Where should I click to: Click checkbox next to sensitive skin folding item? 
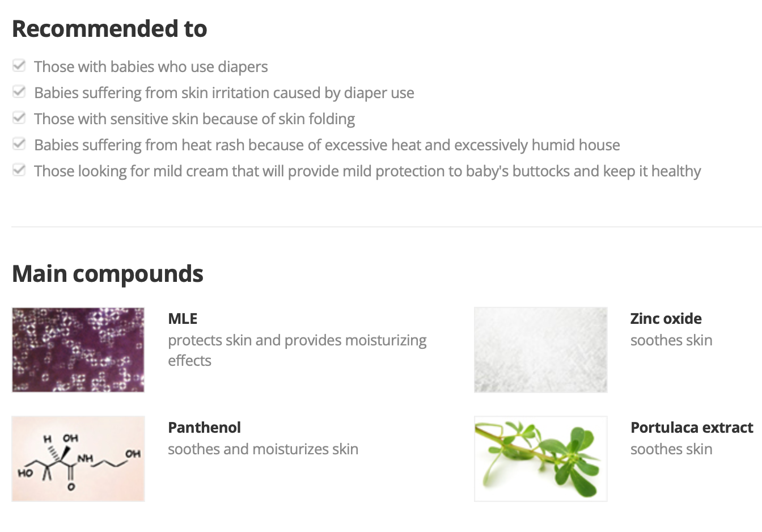[x=19, y=118]
